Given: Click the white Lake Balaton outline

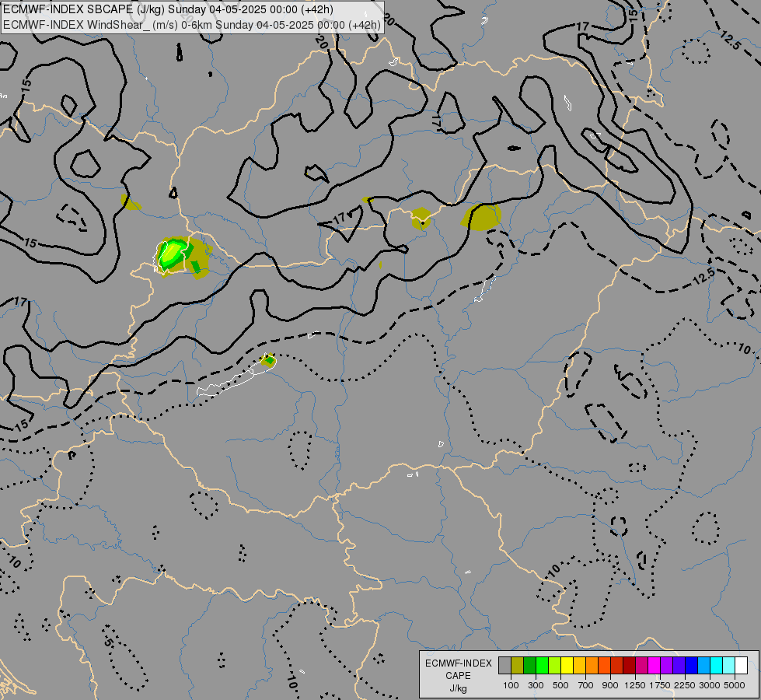Looking at the screenshot, I should pos(236,376).
